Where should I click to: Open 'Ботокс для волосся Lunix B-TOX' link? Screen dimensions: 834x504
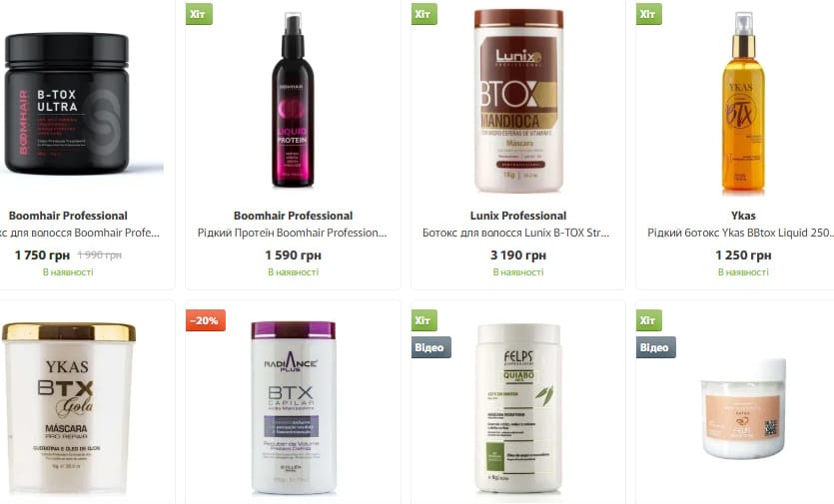click(516, 233)
